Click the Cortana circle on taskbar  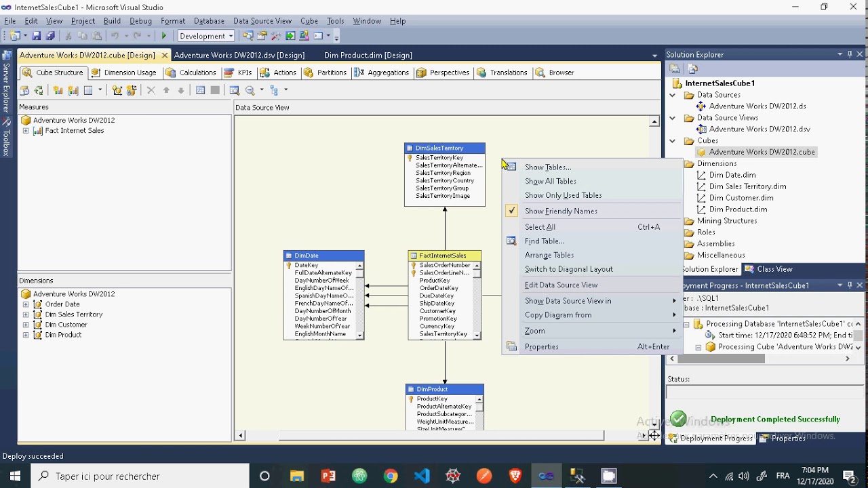264,476
